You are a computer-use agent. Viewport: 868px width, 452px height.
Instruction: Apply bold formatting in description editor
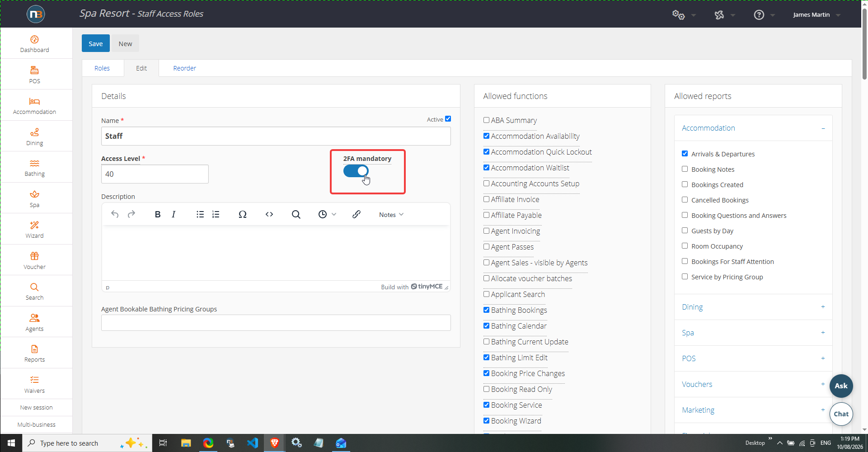(158, 214)
